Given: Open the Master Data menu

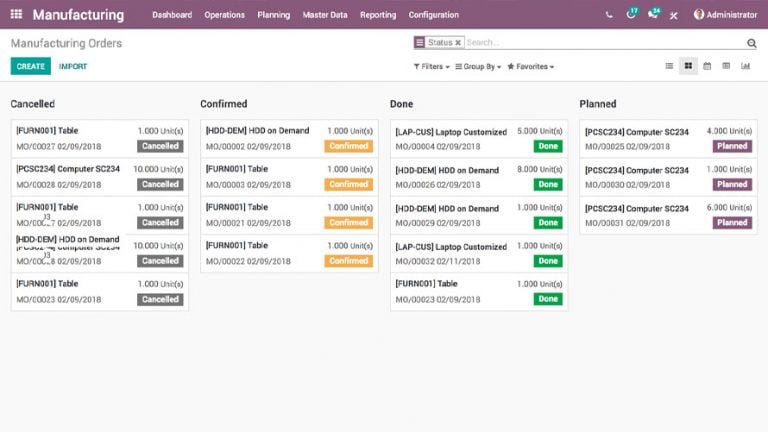Looking at the screenshot, I should 325,15.
